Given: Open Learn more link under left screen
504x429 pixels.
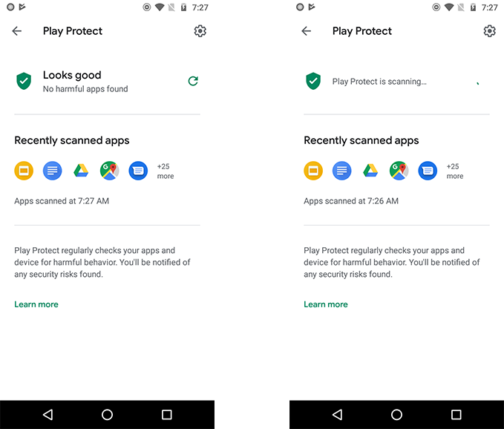Looking at the screenshot, I should pyautogui.click(x=36, y=304).
